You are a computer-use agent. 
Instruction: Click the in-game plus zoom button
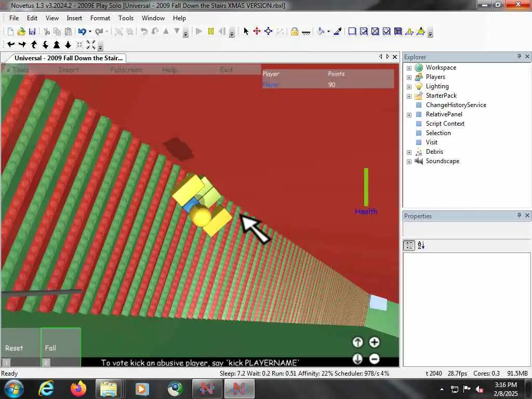(x=374, y=342)
